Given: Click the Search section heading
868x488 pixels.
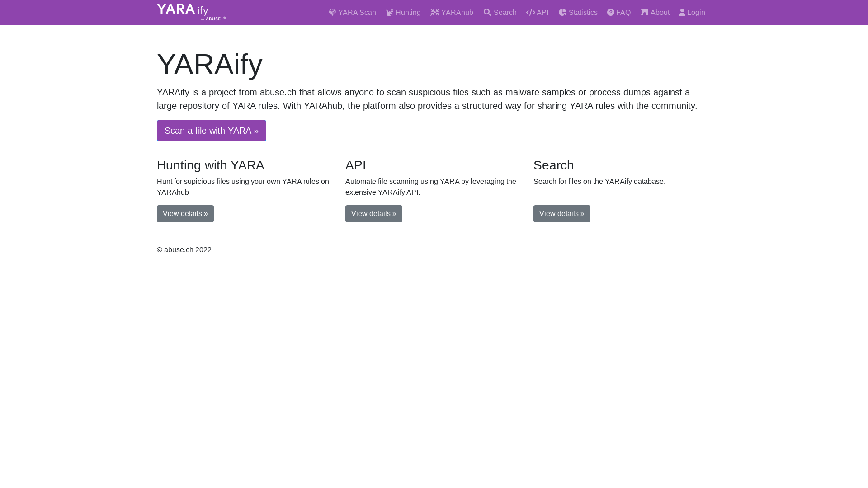Looking at the screenshot, I should [x=554, y=165].
